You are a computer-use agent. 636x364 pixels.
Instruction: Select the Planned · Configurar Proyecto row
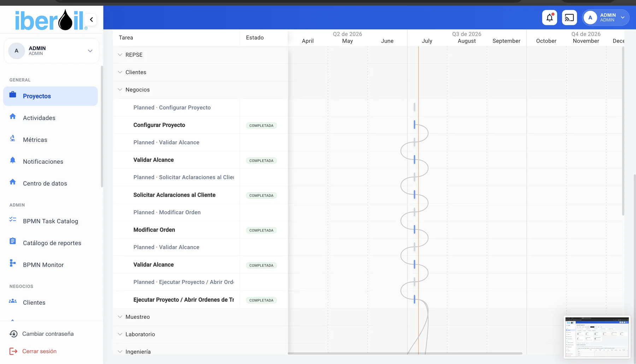[x=200, y=108]
